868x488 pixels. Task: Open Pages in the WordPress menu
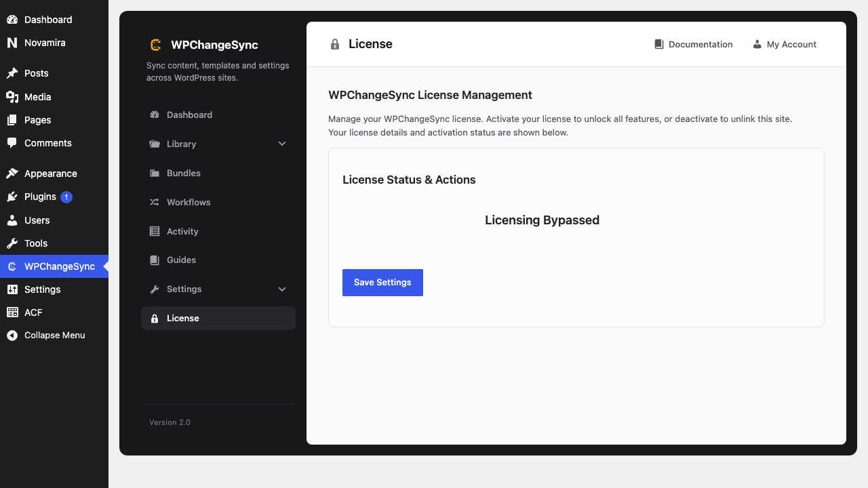coord(54,120)
